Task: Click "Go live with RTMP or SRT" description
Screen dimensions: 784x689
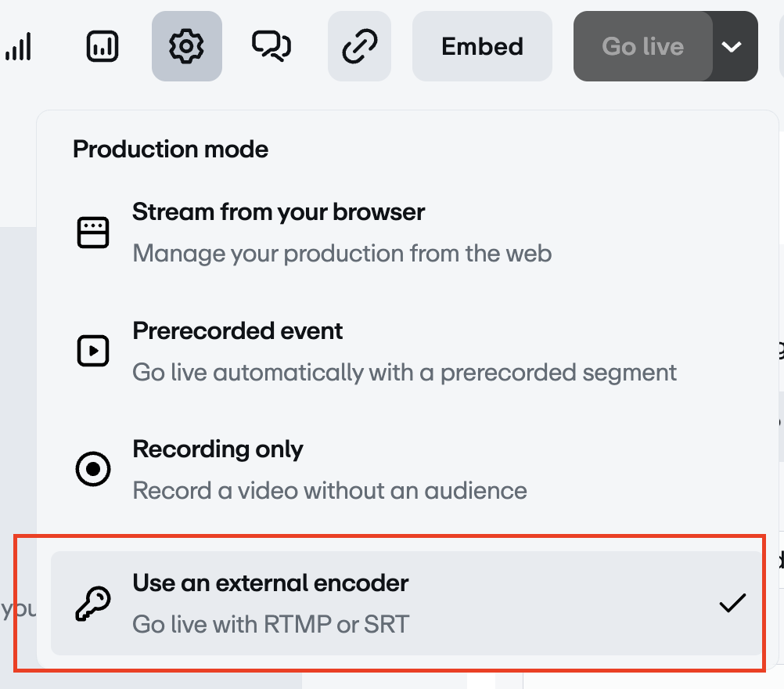Action: [271, 624]
